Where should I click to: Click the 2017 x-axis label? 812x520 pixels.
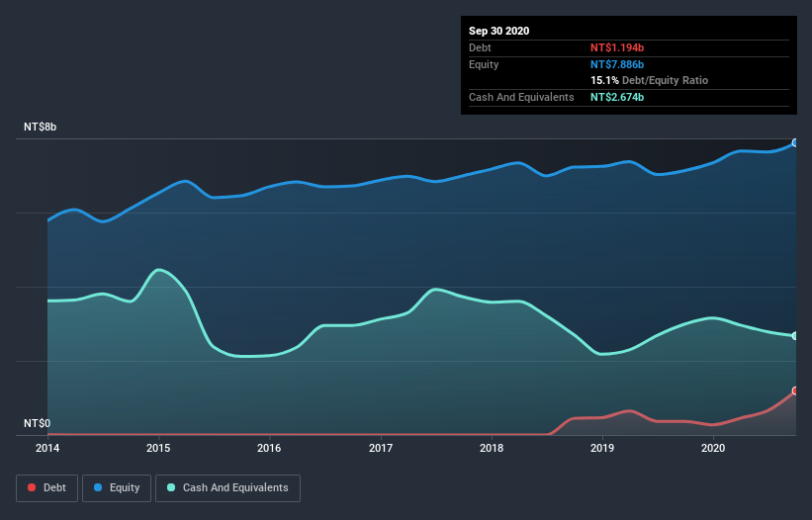coord(381,448)
